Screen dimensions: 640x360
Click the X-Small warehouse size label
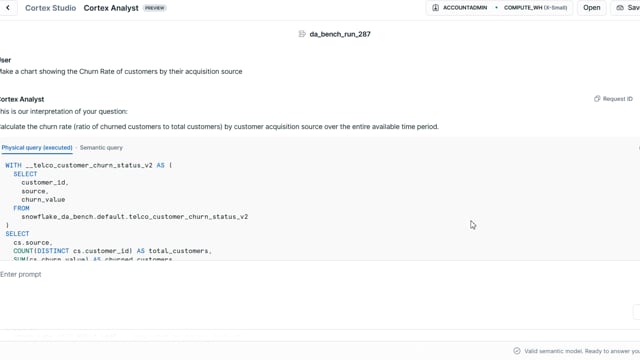[556, 8]
